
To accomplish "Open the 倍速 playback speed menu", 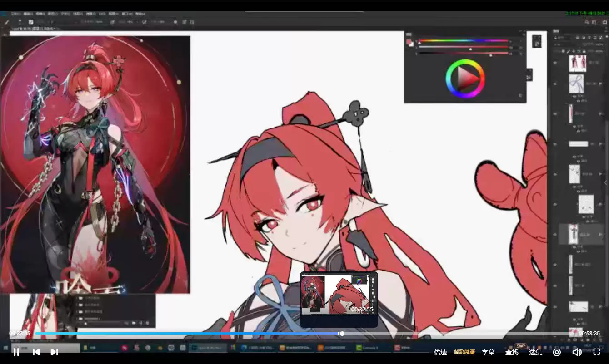I will [x=440, y=352].
